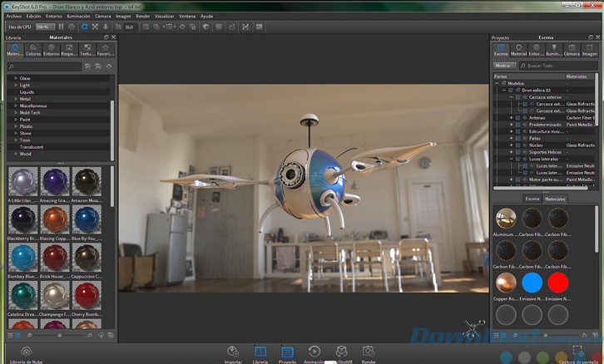
Task: Uncheck visibility of Dron esfera 03
Action: pyautogui.click(x=511, y=90)
